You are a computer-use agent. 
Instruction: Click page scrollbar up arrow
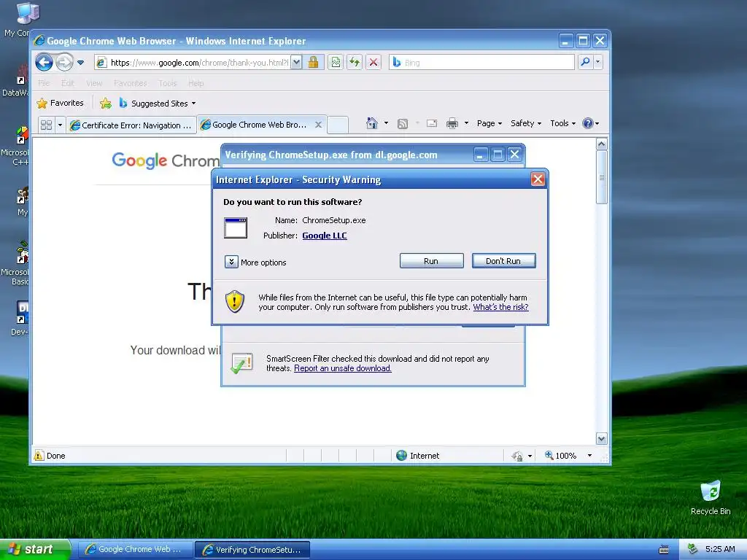click(602, 144)
